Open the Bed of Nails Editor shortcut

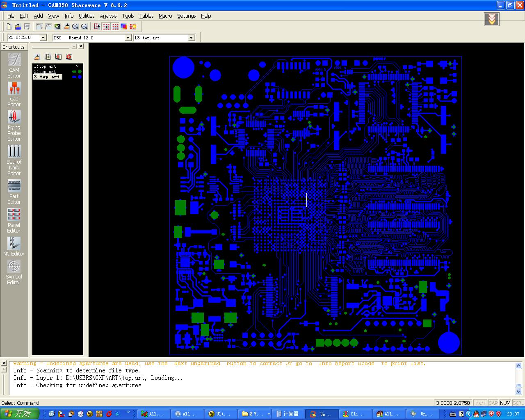coord(14,160)
